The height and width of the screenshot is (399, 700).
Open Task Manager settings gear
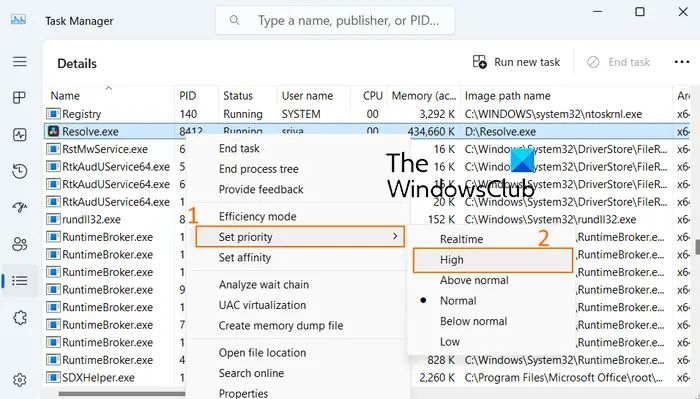[x=20, y=380]
